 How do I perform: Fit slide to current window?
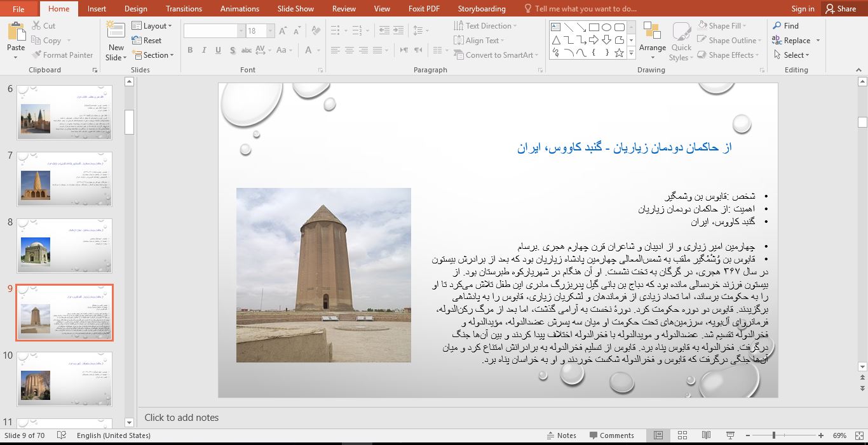tap(858, 435)
